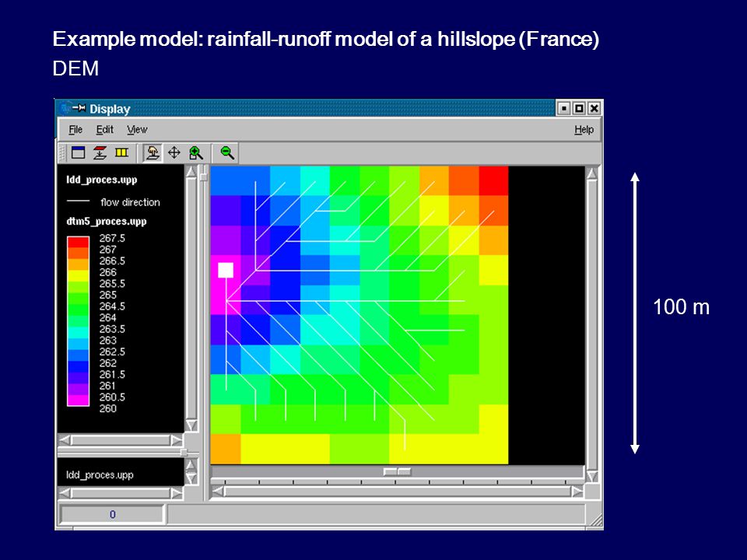Screen dimensions: 747x560
Task: Click the Display window title text
Action: point(110,109)
